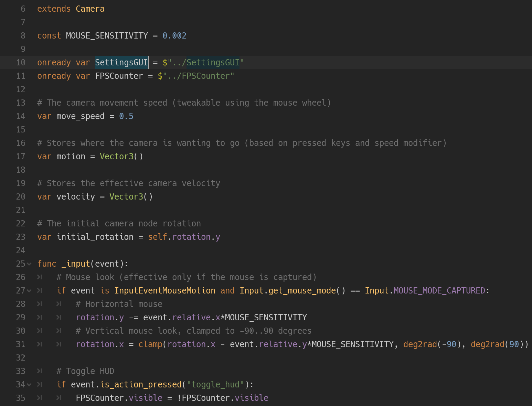Click the "../FPSCounter" node path string
Image resolution: width=532 pixels, height=406 pixels.
(x=199, y=76)
